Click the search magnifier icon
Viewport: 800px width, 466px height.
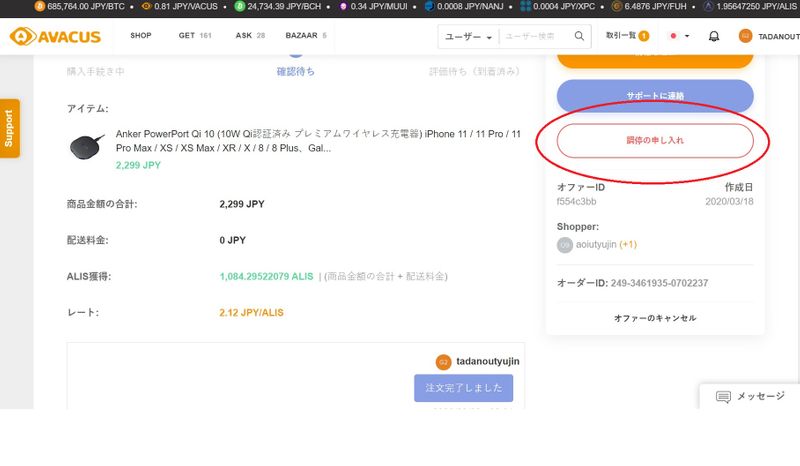pos(580,36)
